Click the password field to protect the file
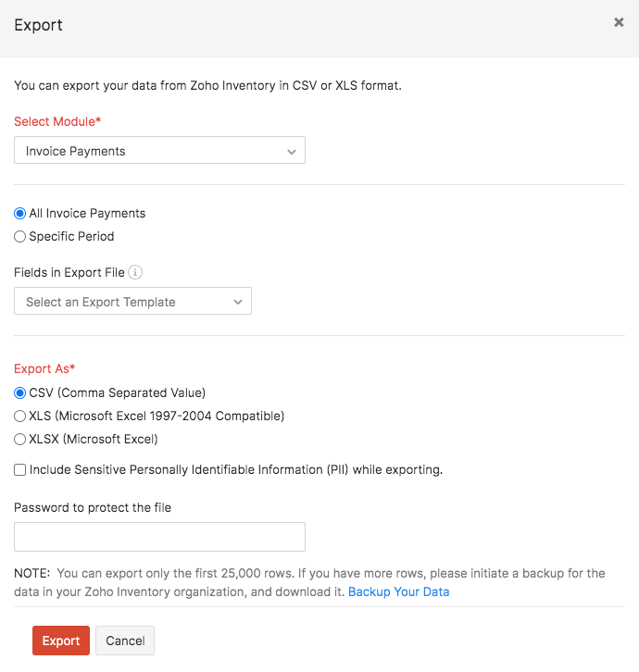Screen dimensions: 639x672 [x=159, y=537]
